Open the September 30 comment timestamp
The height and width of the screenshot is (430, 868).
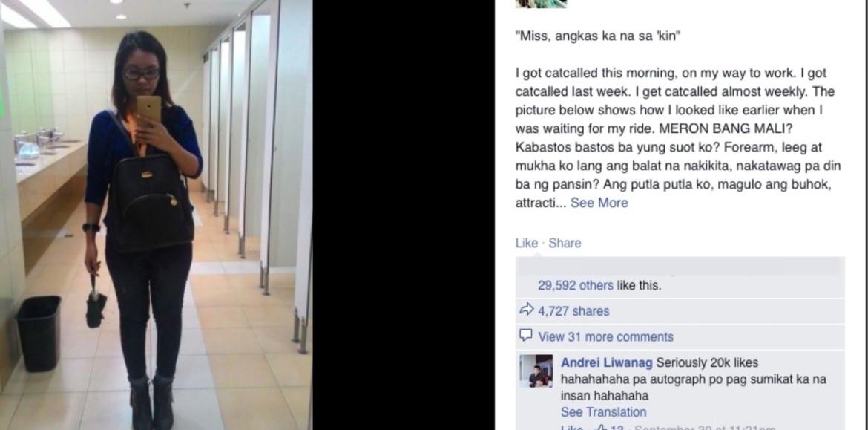coord(704,428)
